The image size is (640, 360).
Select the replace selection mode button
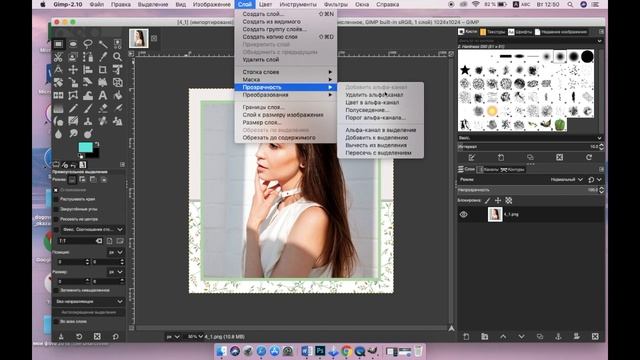pos(72,180)
